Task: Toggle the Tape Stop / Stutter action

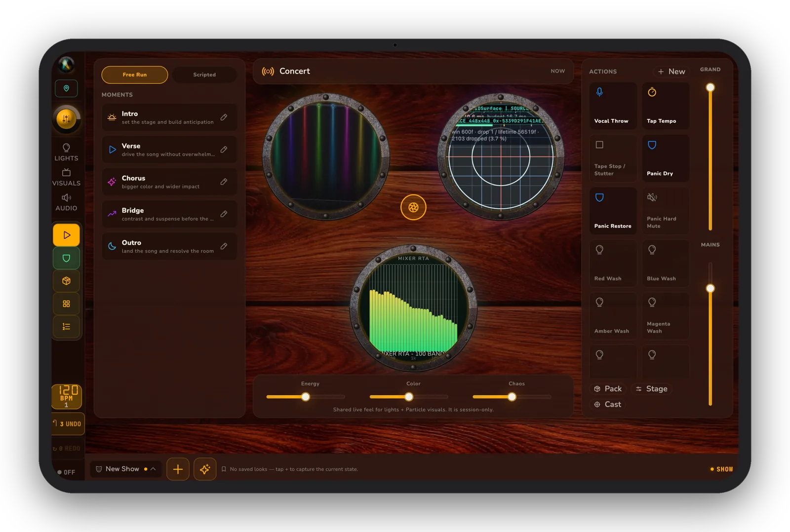Action: (613, 158)
